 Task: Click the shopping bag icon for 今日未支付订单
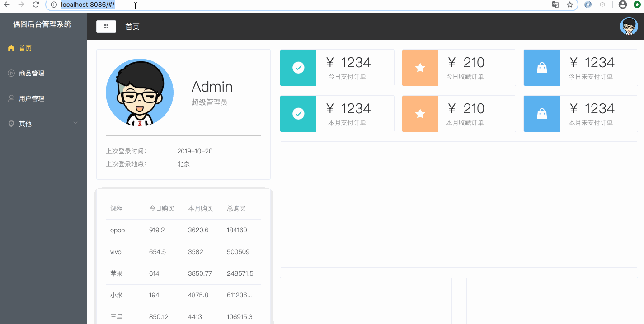(x=542, y=68)
